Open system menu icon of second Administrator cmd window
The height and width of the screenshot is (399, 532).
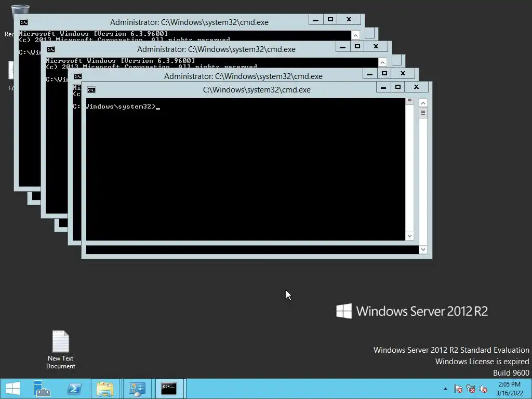point(50,49)
